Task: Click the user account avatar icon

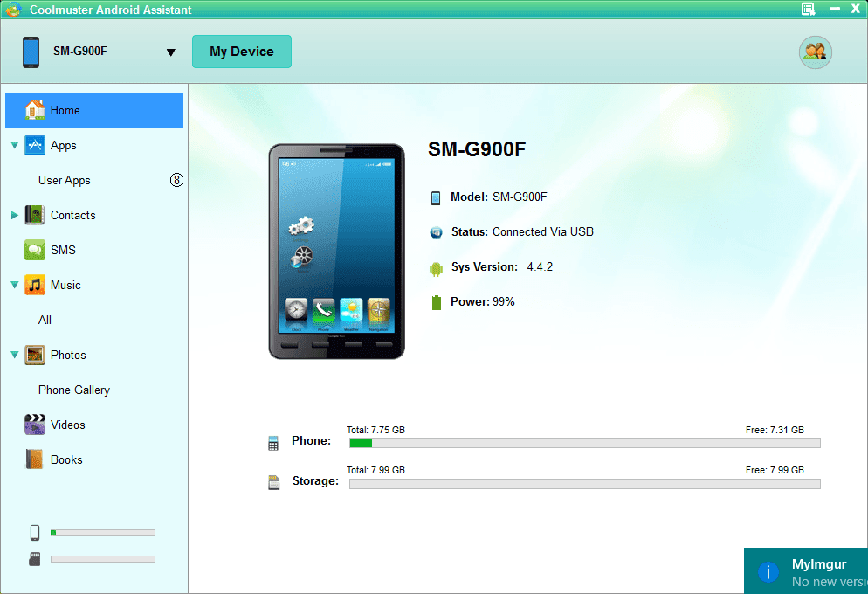Action: [x=815, y=52]
